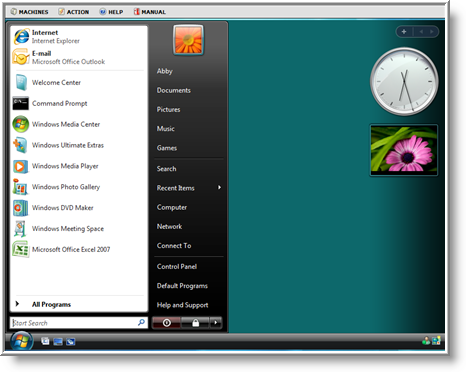Open the Manual menu
The image size is (466, 372).
pyautogui.click(x=150, y=12)
